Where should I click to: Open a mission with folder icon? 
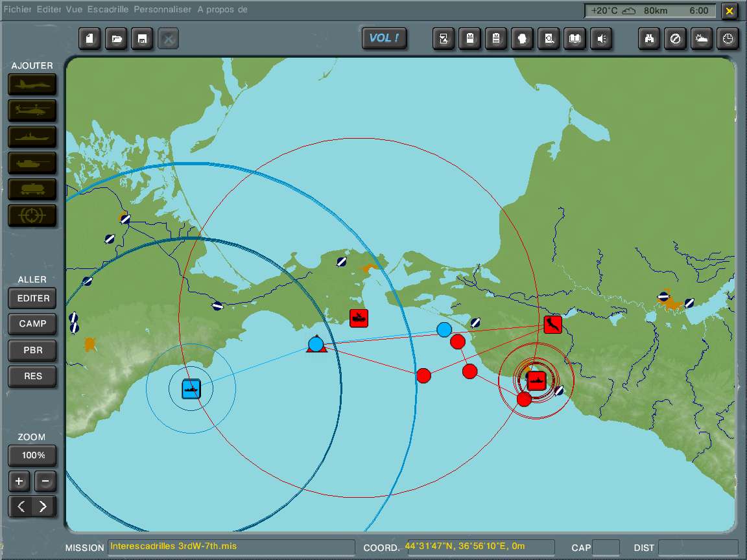[x=116, y=39]
